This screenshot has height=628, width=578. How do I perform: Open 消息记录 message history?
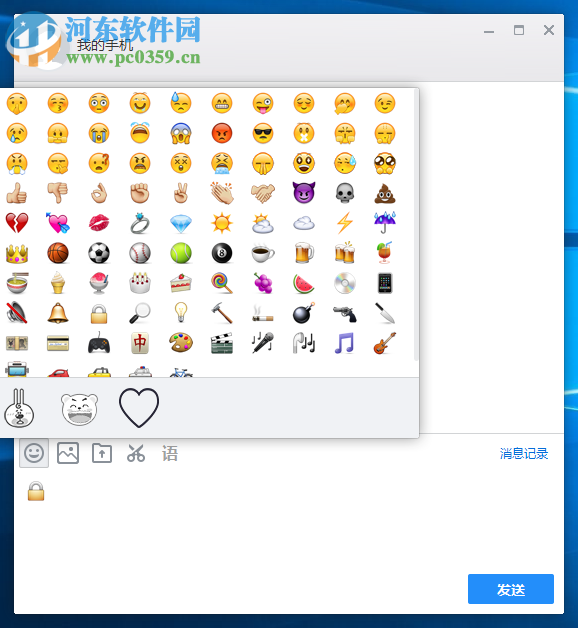(524, 453)
